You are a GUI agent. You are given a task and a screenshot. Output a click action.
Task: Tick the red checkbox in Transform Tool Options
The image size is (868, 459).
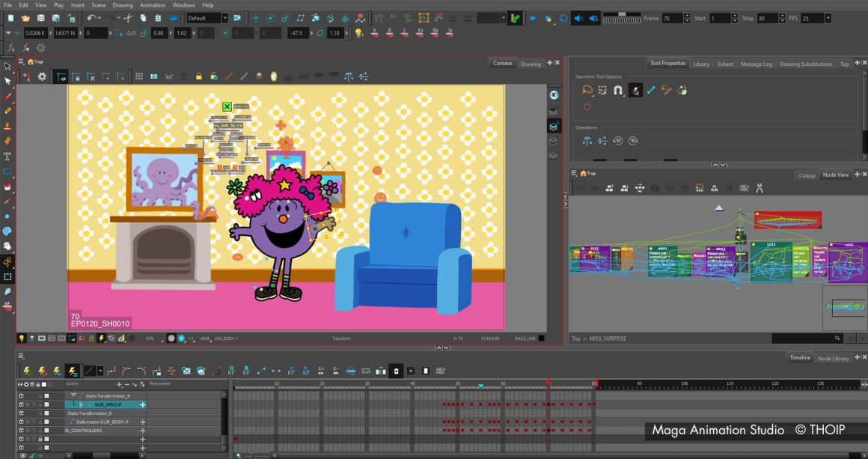(x=587, y=107)
